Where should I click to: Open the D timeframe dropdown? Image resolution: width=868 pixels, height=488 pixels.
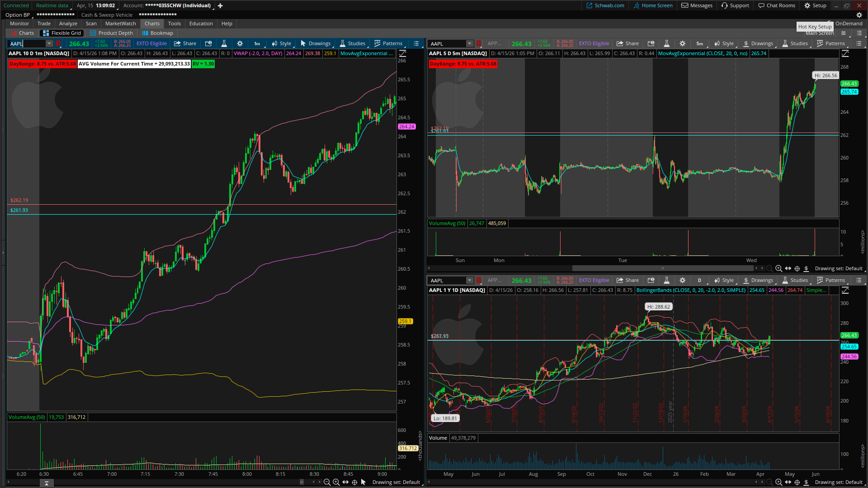(700, 281)
